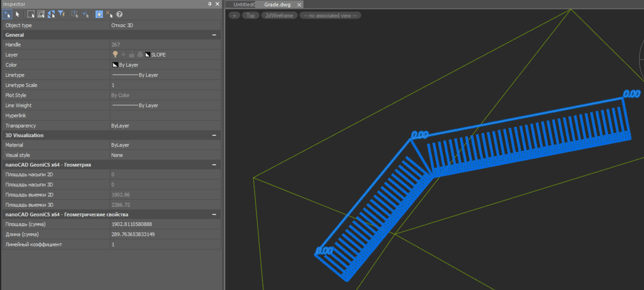644x290 pixels.
Task: Click the select similar shaded rectangle icon
Action: 41,14
